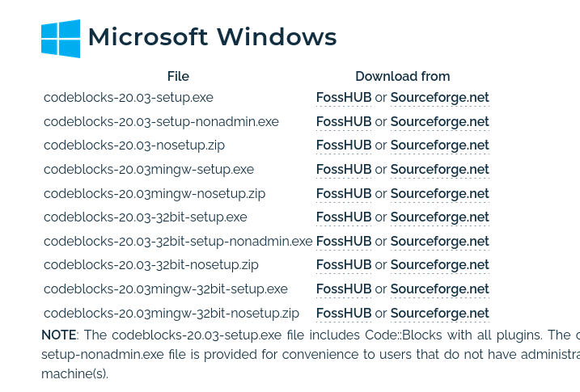Download codeblocks-20.03-setup-nonadmin.exe from FossHUB
This screenshot has height=392, width=580.
pos(344,121)
